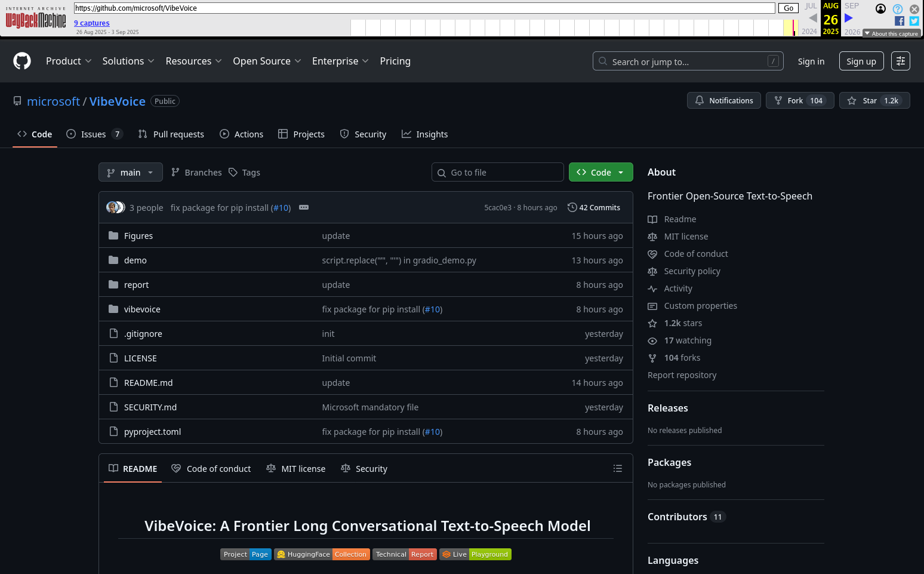Open the Tags link

click(x=245, y=172)
